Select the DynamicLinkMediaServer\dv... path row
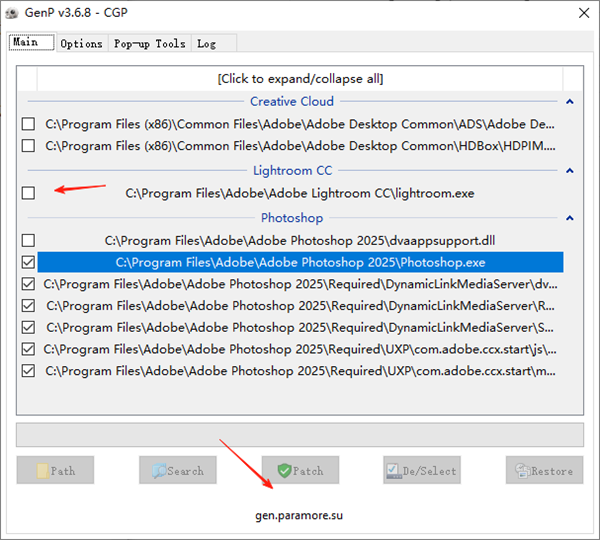 click(300, 284)
